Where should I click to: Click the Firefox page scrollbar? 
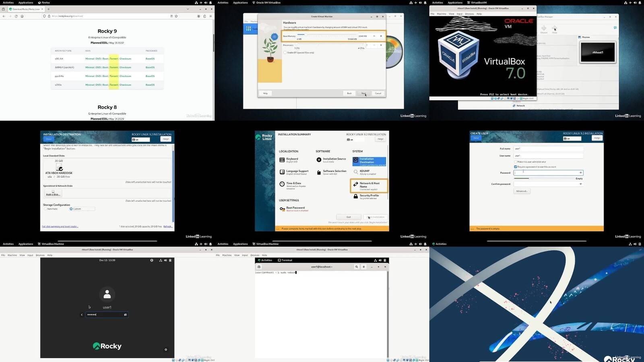(213, 42)
